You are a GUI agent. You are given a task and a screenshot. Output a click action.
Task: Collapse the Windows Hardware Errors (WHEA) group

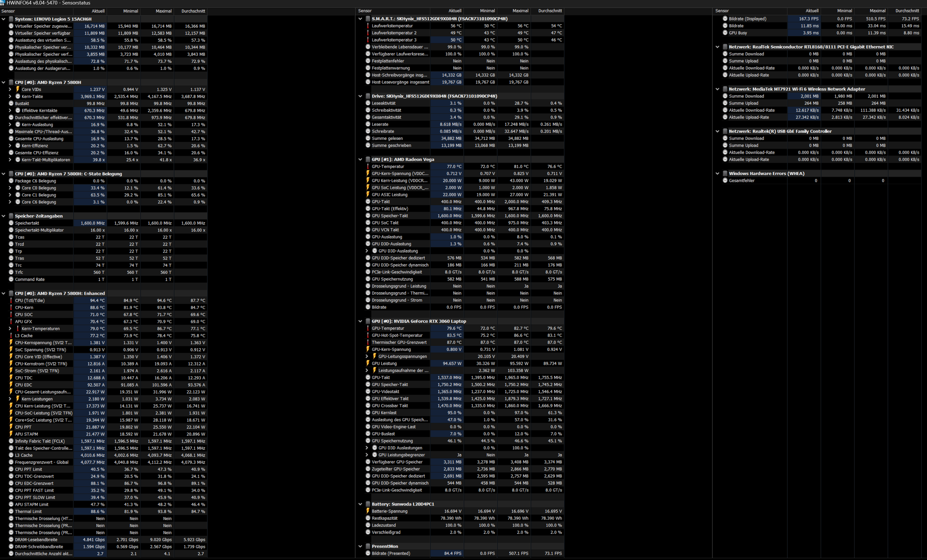point(717,174)
